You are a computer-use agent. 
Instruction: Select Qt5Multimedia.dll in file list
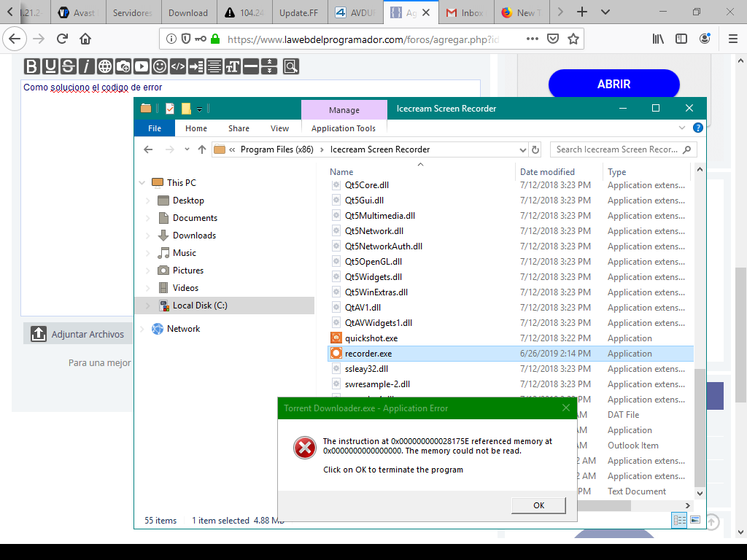(x=511, y=216)
